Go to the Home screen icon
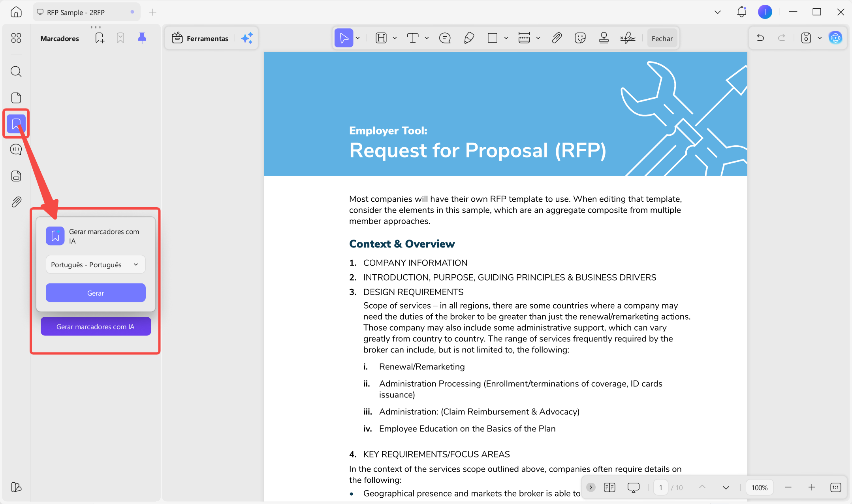The height and width of the screenshot is (504, 852). [x=16, y=12]
